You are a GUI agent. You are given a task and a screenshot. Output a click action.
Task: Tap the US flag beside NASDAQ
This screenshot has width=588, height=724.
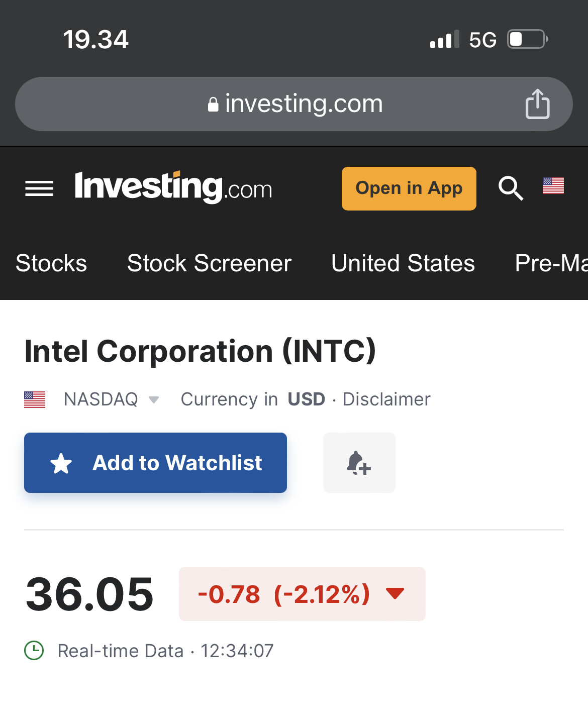coord(35,399)
